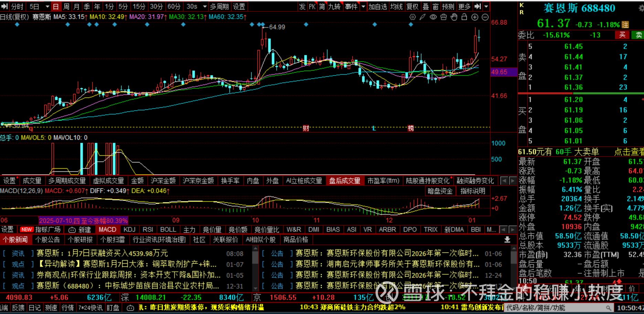Image resolution: width=644 pixels, height=314 pixels.
Task: Expand the 5日 period dropdown
Action: click(47, 7)
